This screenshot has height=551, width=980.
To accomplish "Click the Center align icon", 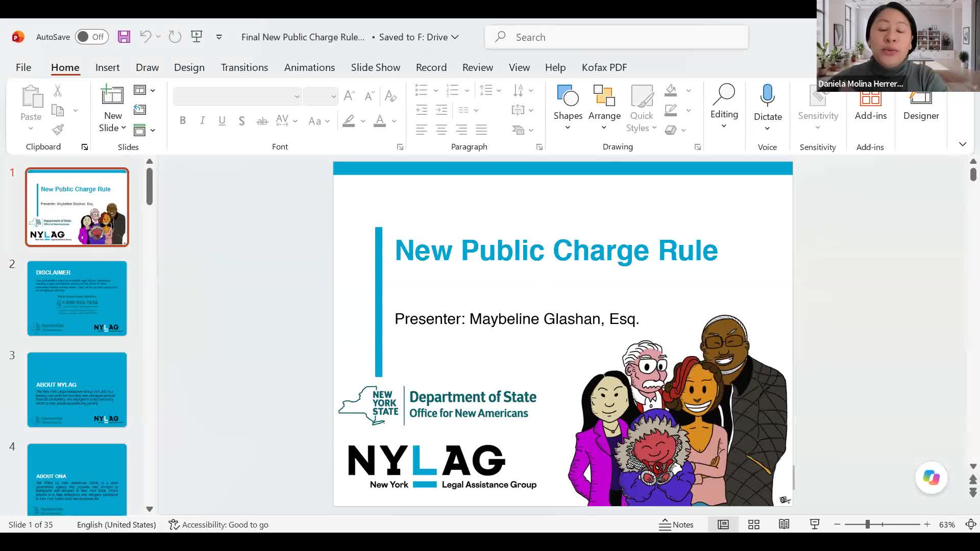I will 442,130.
